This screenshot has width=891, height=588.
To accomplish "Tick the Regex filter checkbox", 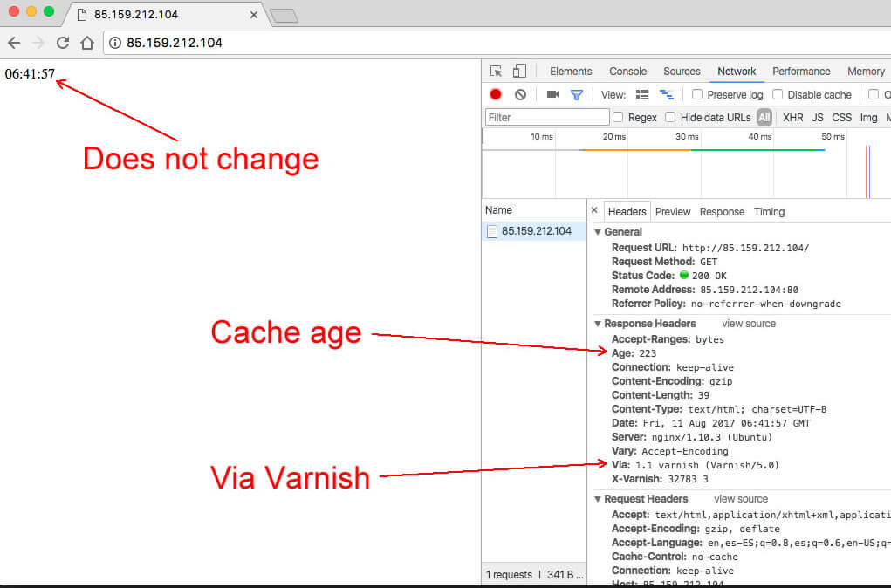I will (x=618, y=117).
